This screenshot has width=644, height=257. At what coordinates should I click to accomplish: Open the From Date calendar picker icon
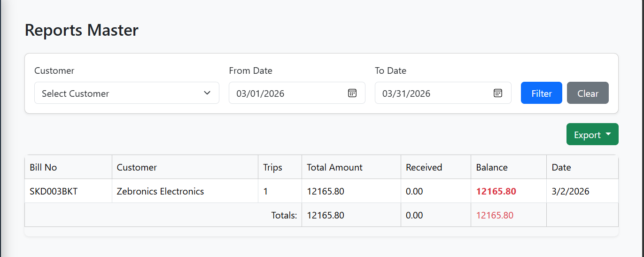pyautogui.click(x=352, y=93)
